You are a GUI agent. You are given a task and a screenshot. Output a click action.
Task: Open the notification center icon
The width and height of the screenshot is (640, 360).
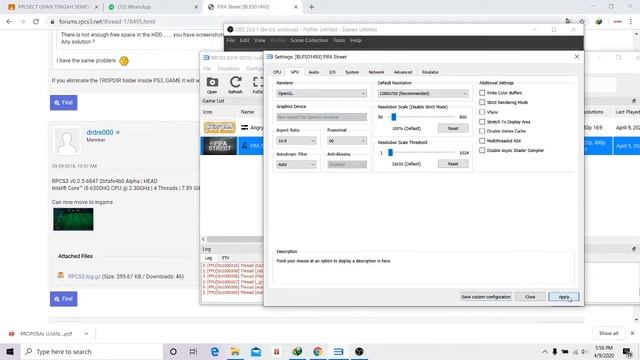tap(627, 351)
